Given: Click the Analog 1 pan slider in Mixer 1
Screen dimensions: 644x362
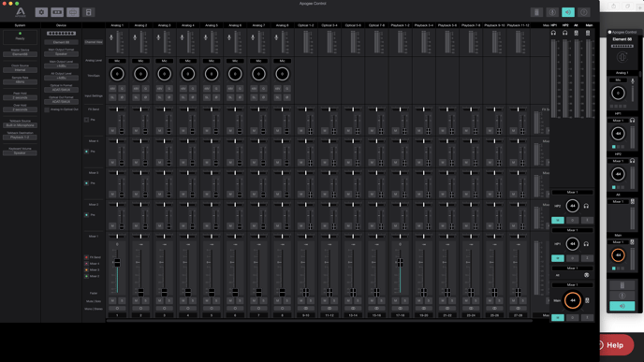Looking at the screenshot, I should (x=117, y=237).
